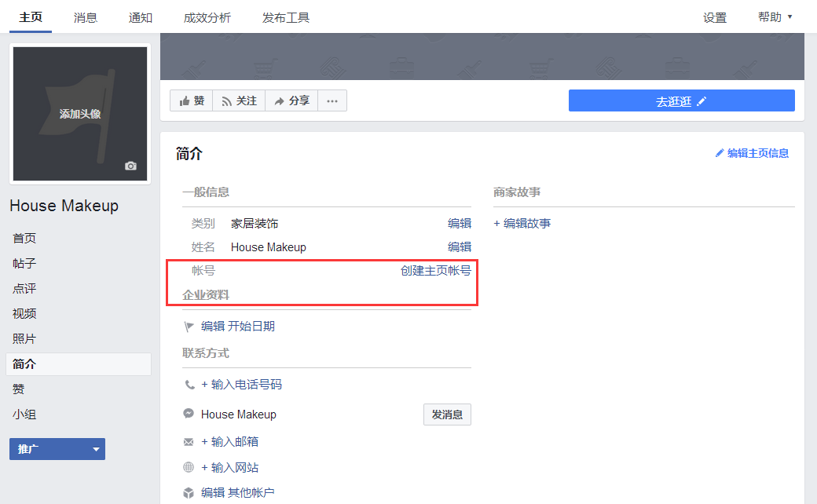Open the more options ellipsis icon
Viewport: 817px width, 504px height.
[x=332, y=100]
